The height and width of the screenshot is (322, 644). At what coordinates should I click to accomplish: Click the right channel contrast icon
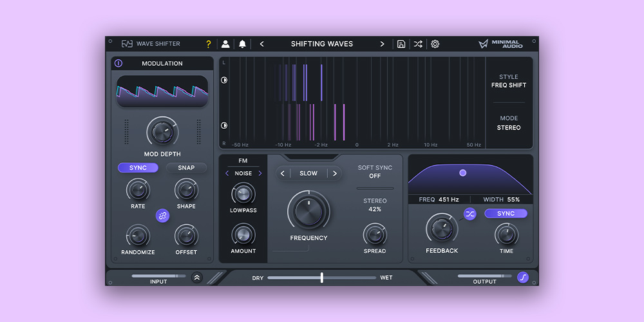coord(224,126)
